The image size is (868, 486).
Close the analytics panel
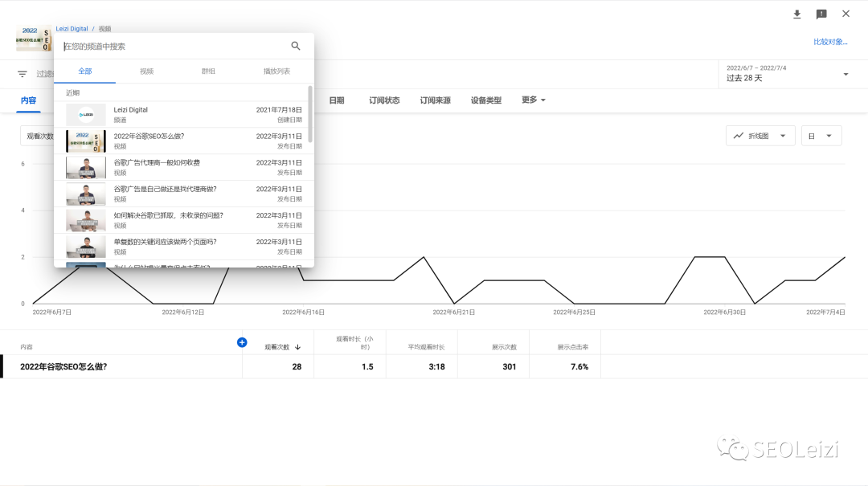pyautogui.click(x=845, y=14)
